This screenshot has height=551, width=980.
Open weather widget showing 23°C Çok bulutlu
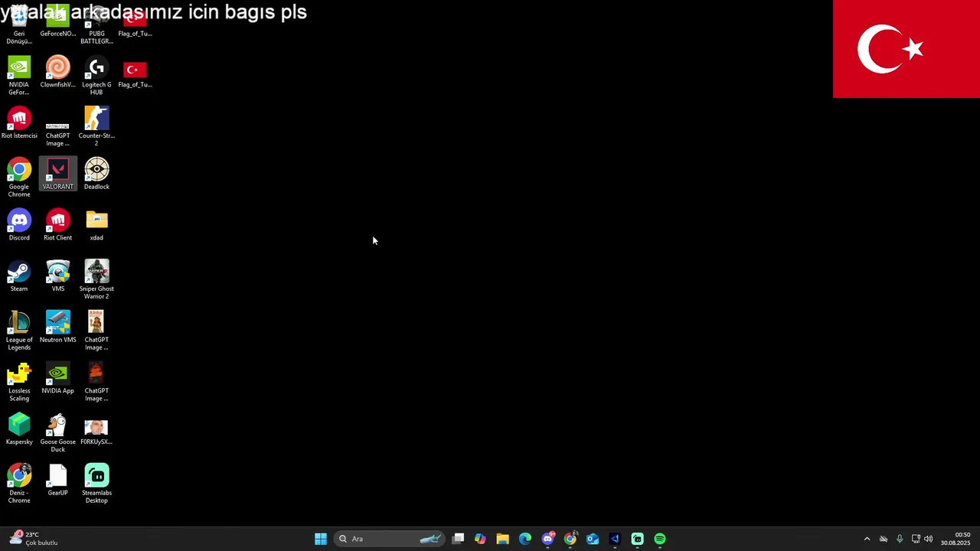(x=33, y=539)
